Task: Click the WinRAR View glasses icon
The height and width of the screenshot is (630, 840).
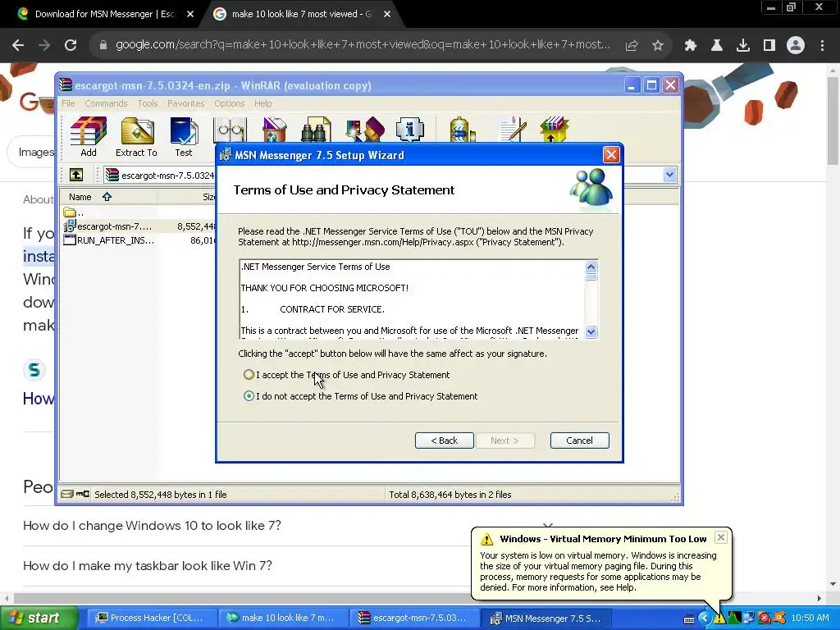Action: click(231, 130)
